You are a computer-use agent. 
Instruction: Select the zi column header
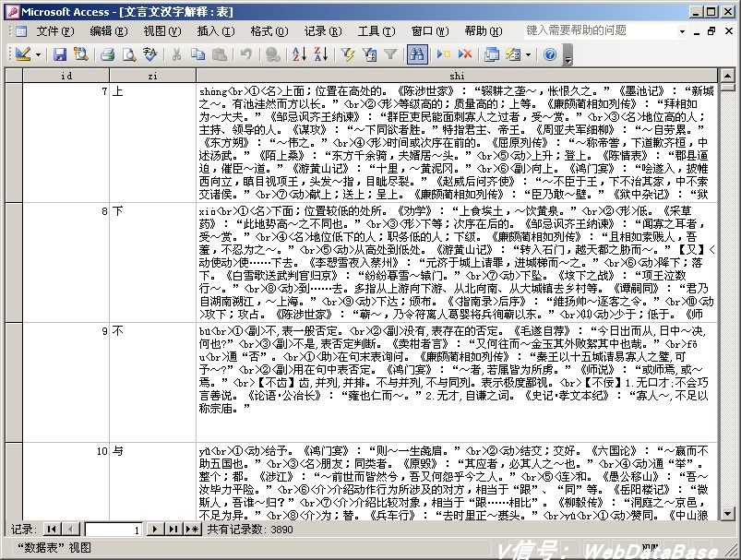[152, 75]
